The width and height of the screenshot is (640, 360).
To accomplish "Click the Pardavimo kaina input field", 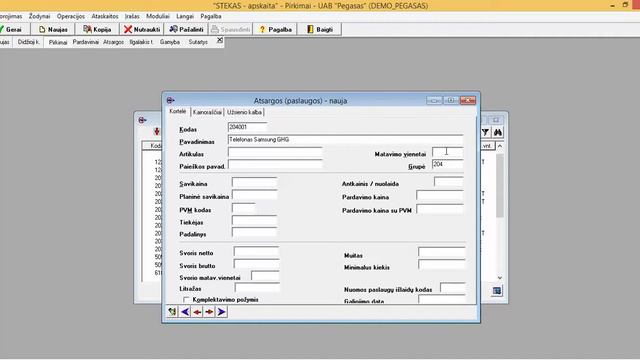I will pyautogui.click(x=440, y=195).
